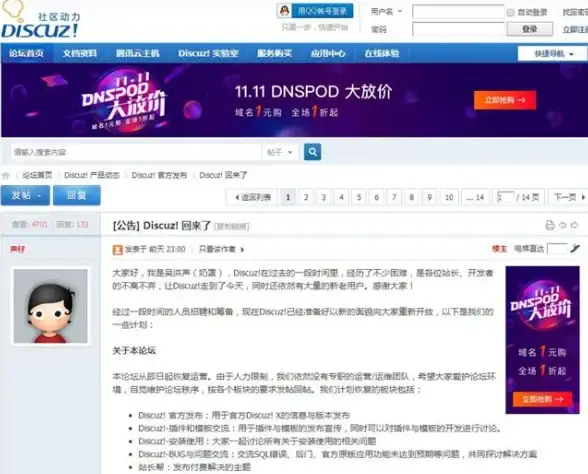This screenshot has width=588, height=474.
Task: Go to page 3 of the thread
Action: 324,197
